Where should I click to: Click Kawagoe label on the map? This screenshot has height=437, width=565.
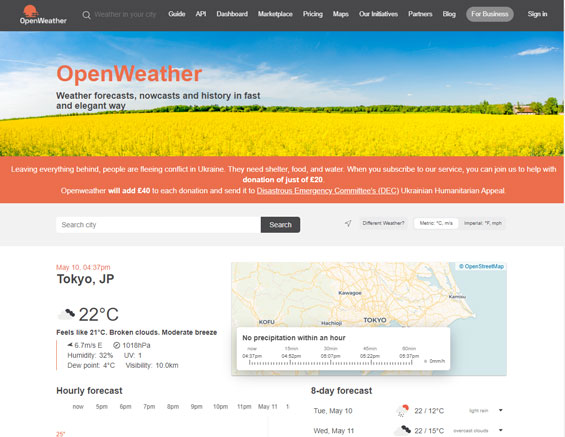(x=350, y=293)
